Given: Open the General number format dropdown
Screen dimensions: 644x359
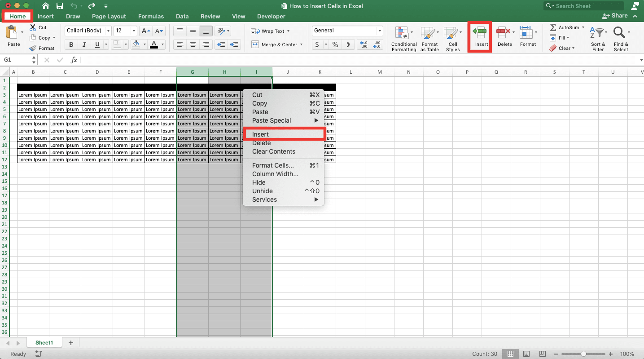Looking at the screenshot, I should pyautogui.click(x=380, y=31).
